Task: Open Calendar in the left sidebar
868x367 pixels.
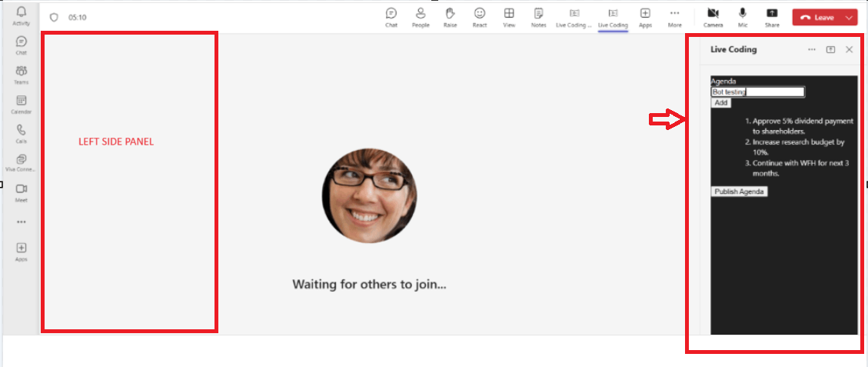Action: [21, 104]
